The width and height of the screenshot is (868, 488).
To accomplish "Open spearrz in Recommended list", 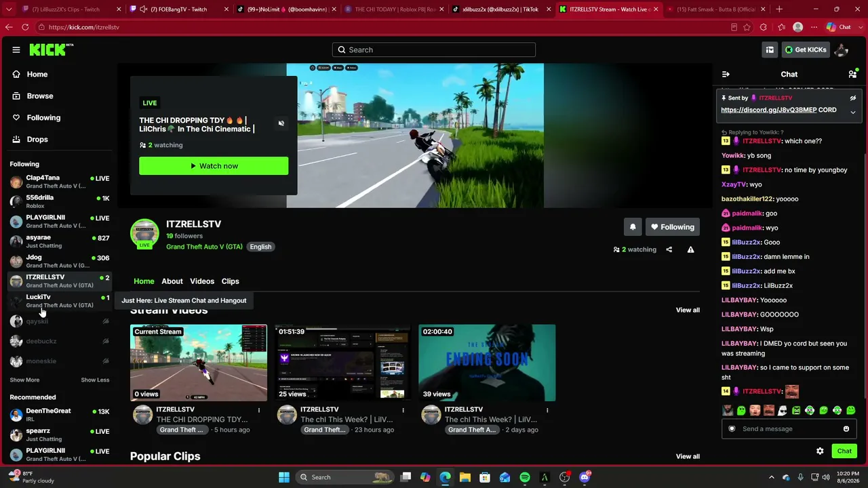I will coord(60,434).
